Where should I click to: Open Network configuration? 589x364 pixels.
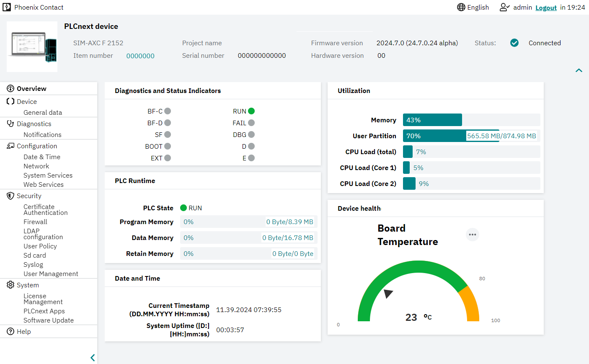tap(36, 166)
